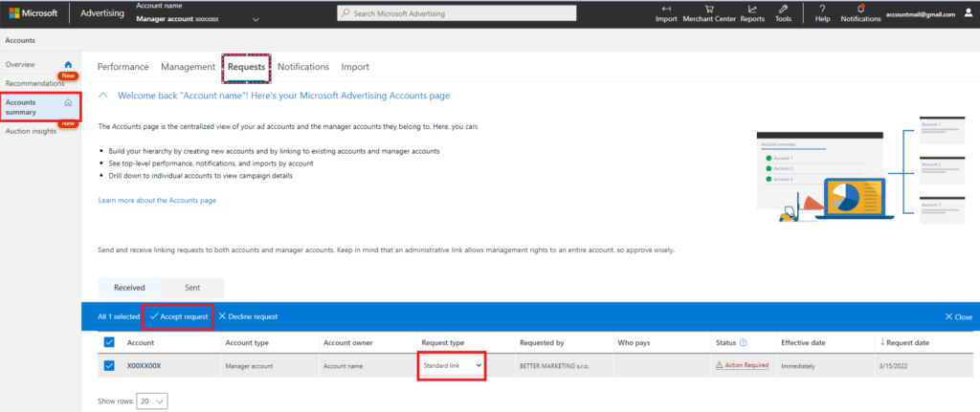Open the Standard link request type dropdown
Screen dimensions: 980x412
453,365
